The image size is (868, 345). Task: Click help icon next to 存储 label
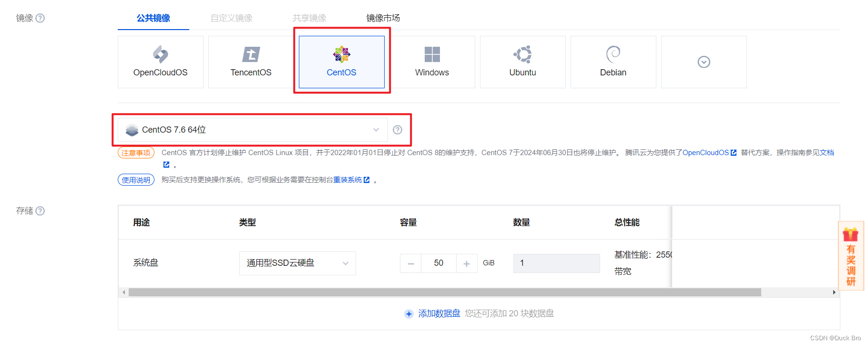41,211
